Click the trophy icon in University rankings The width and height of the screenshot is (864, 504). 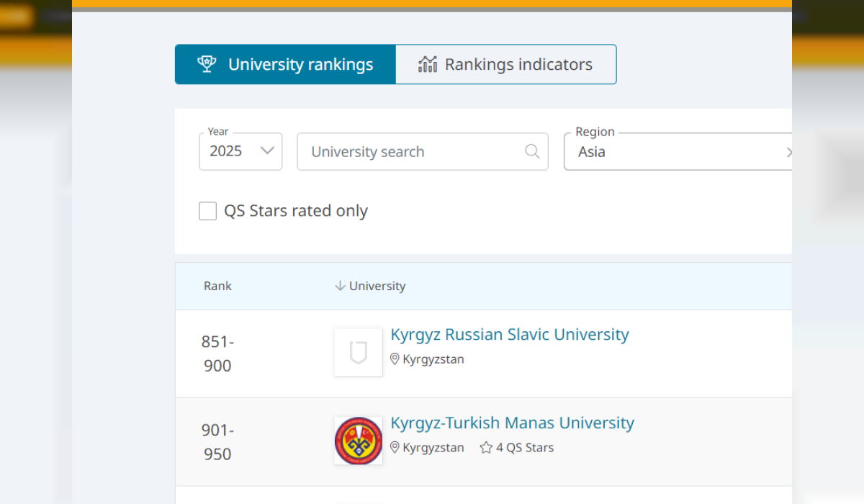[x=207, y=64]
